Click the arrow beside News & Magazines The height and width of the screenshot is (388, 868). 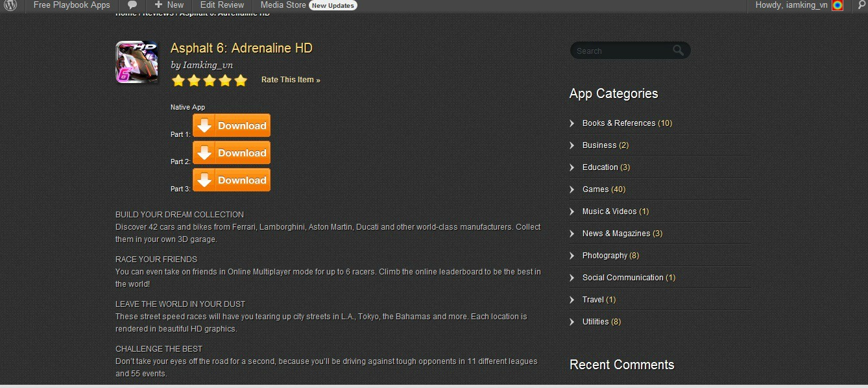click(572, 234)
